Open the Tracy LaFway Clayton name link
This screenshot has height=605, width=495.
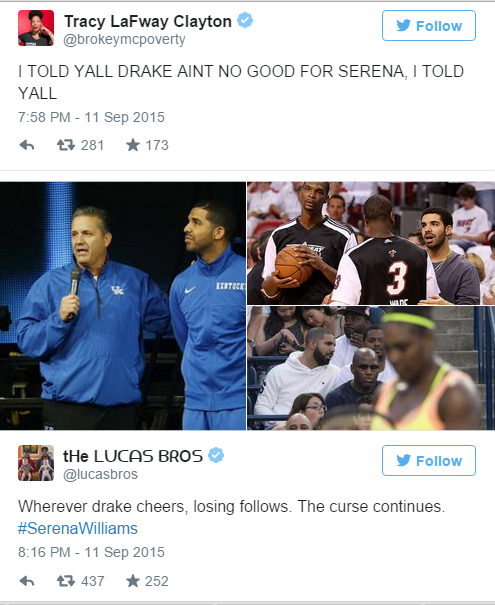pyautogui.click(x=148, y=21)
